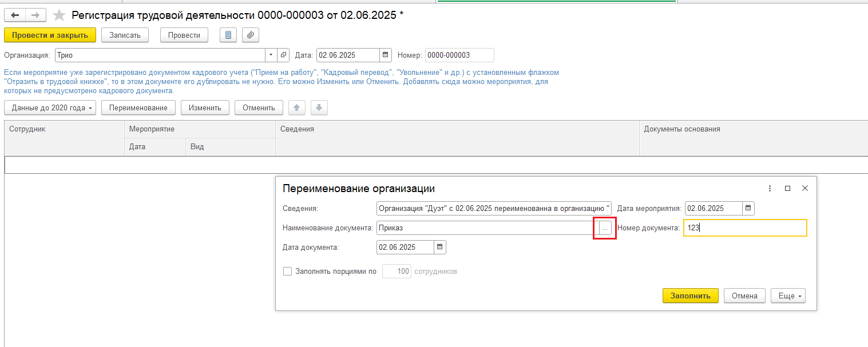The width and height of the screenshot is (868, 347).
Task: Focus the Организация field containing Трио
Action: pyautogui.click(x=160, y=55)
